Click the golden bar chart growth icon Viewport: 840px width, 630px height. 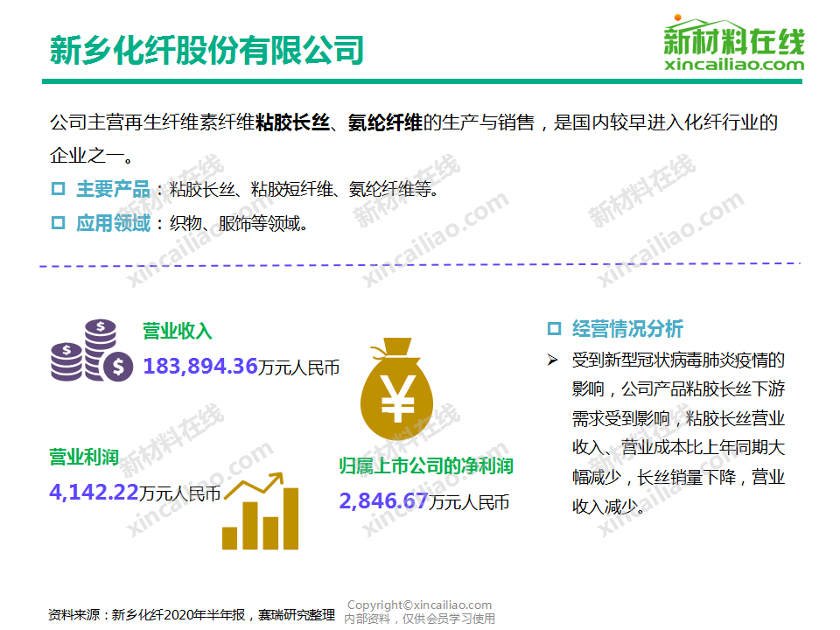point(261,510)
